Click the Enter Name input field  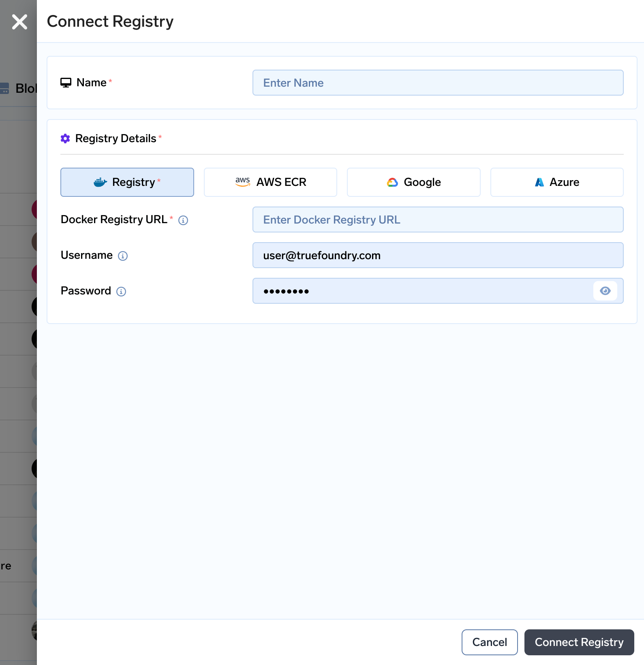pyautogui.click(x=438, y=83)
